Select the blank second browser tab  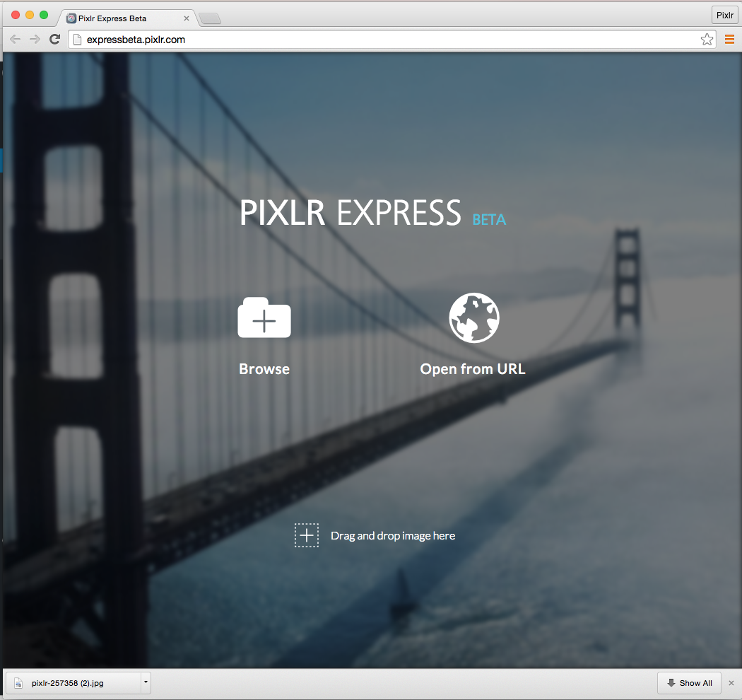pos(210,19)
